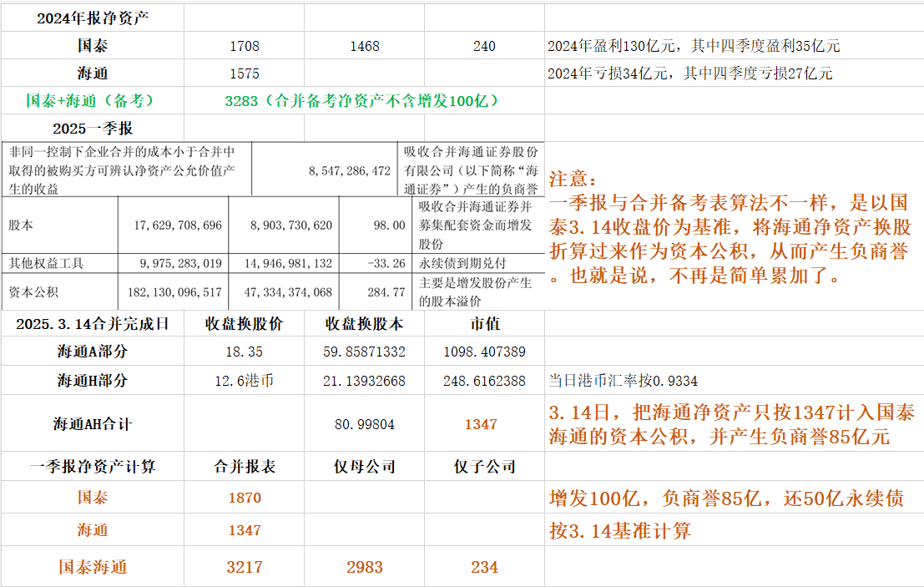Click the orange note starting "3.14日，把海通净资产"
This screenshot has height=587, width=924.
tap(731, 424)
